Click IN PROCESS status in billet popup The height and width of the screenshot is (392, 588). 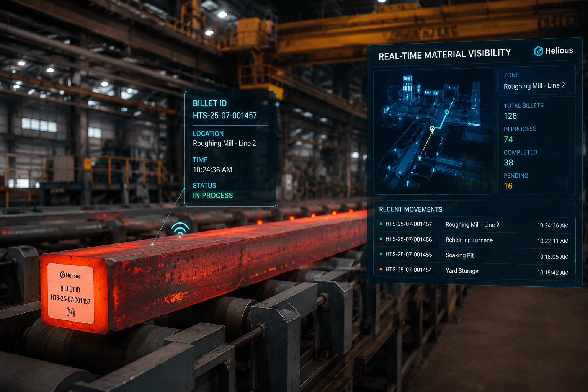point(213,195)
